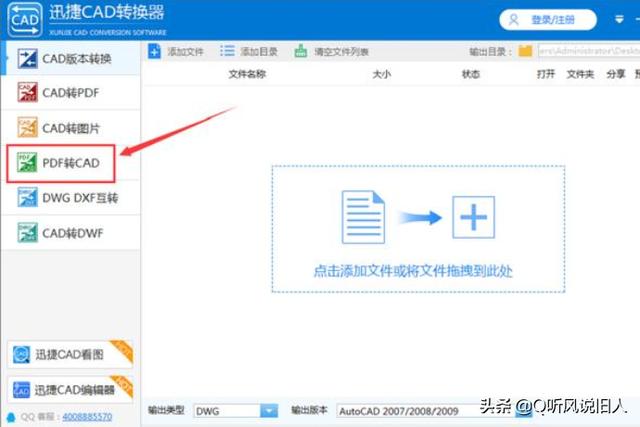Click the 文件名称 column header
The height and width of the screenshot is (427, 640).
pyautogui.click(x=247, y=74)
